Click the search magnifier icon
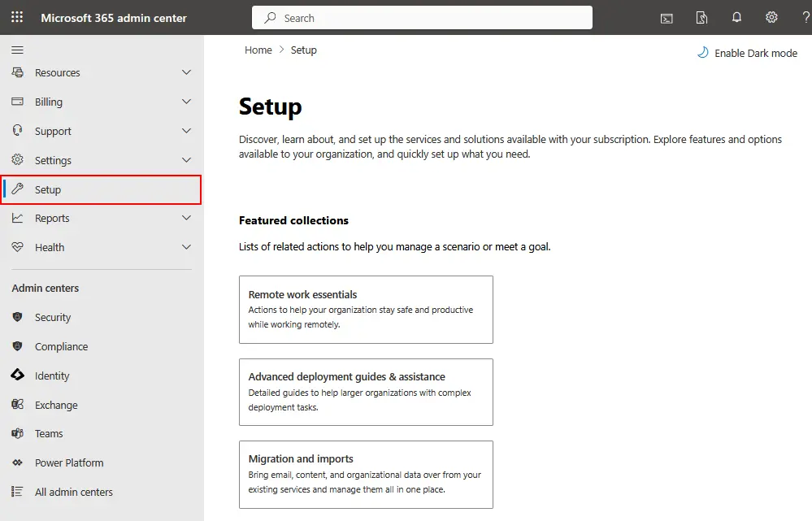This screenshot has width=812, height=521. (270, 18)
